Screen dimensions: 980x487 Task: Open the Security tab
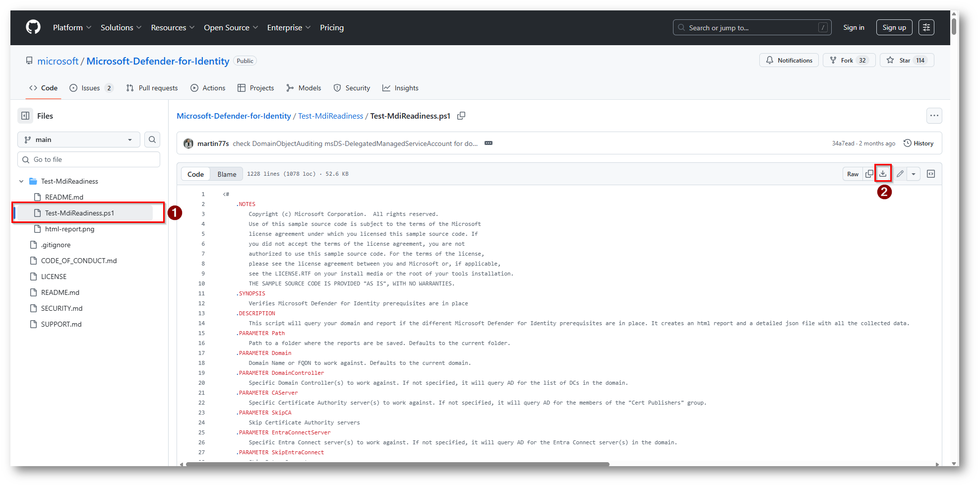click(352, 88)
